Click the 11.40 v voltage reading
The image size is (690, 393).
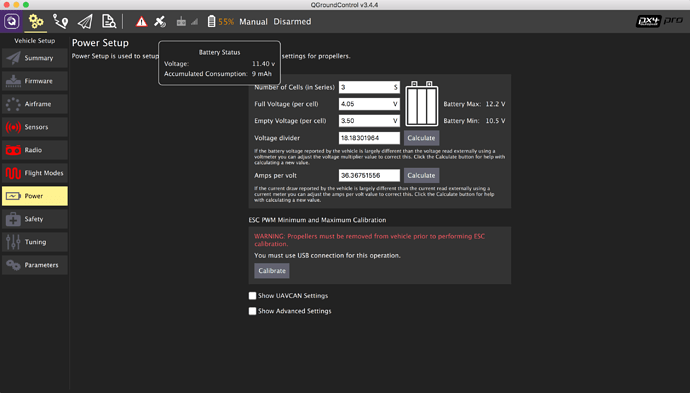pyautogui.click(x=263, y=64)
